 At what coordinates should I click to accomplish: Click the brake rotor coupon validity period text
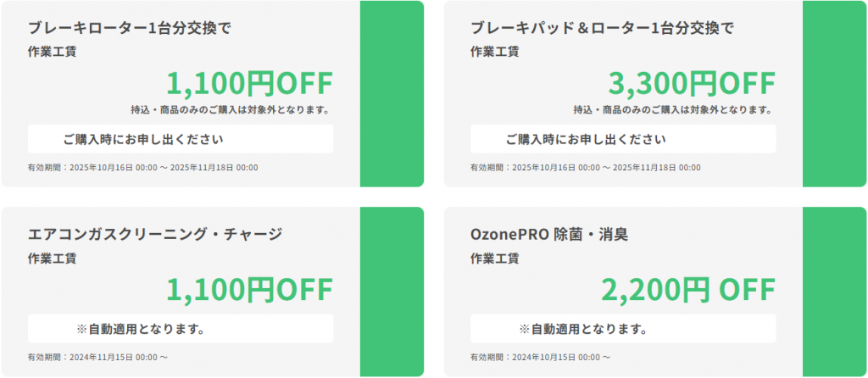point(142,168)
